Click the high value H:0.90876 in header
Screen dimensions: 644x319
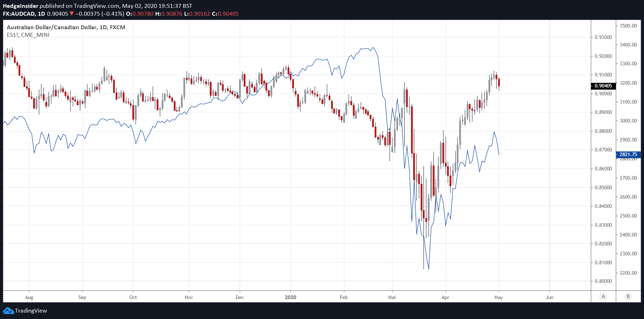169,14
